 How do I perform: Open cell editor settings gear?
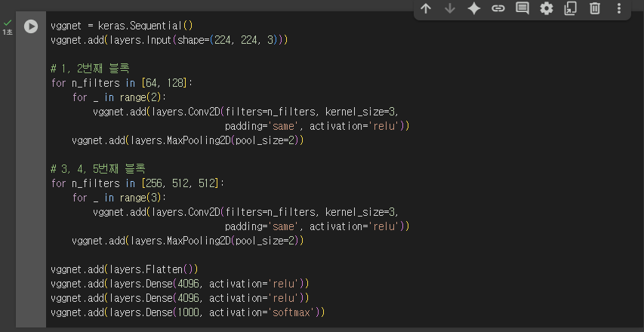tap(547, 8)
